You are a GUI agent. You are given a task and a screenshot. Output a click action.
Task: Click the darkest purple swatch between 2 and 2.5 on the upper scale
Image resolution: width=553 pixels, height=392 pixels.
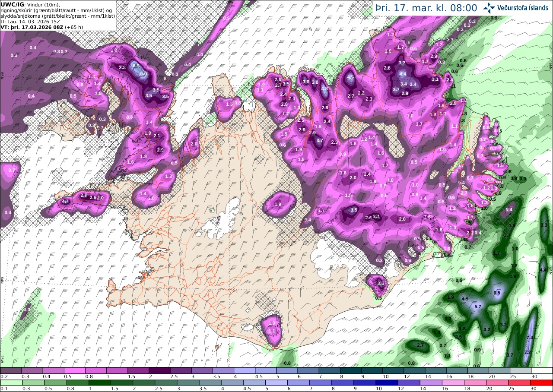159,370
